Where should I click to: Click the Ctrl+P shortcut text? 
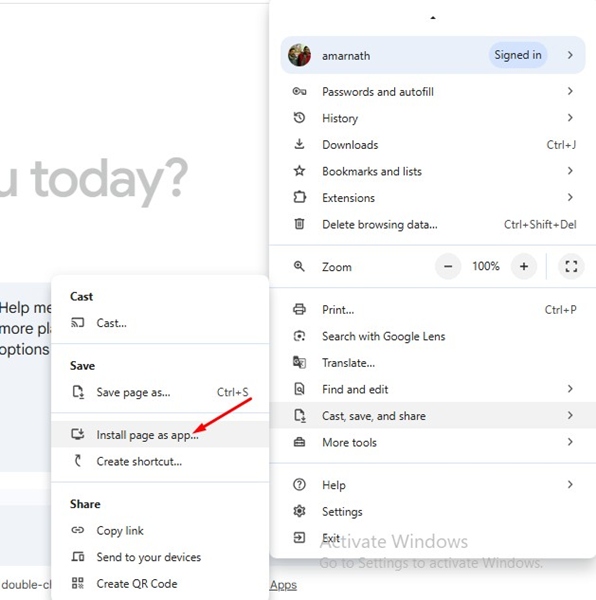click(560, 310)
